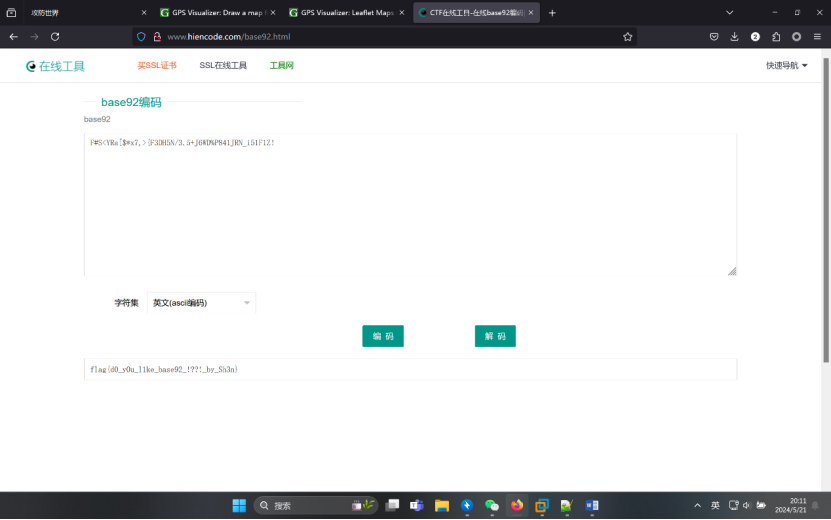This screenshot has width=831, height=520.
Task: Open the Firefox application hamburger menu
Action: click(x=817, y=36)
